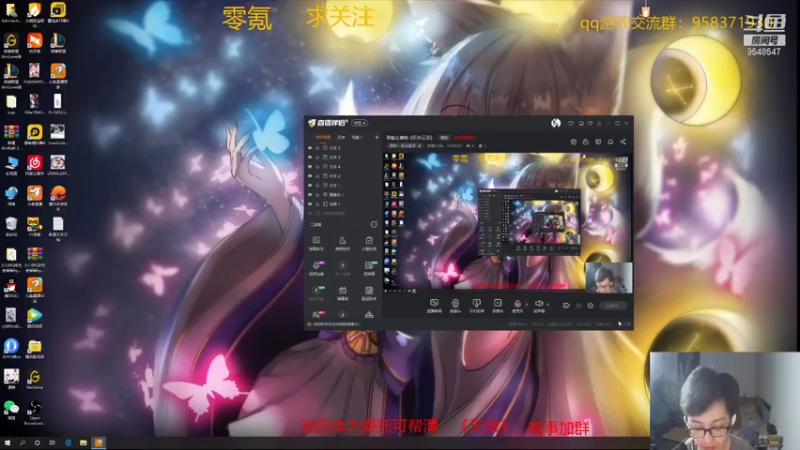Hide the 全屏 1 fullscreen layer eye icon
The height and width of the screenshot is (450, 800).
pos(310,204)
